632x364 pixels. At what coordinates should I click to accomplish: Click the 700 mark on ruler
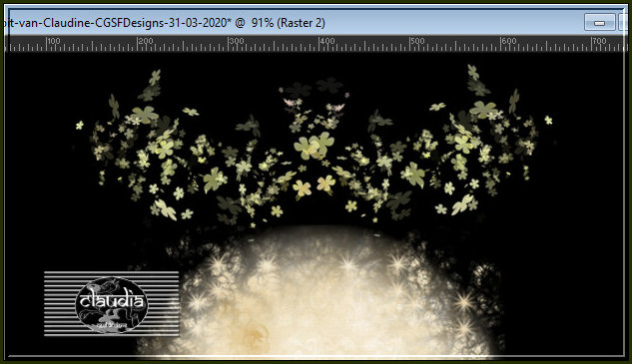[598, 42]
